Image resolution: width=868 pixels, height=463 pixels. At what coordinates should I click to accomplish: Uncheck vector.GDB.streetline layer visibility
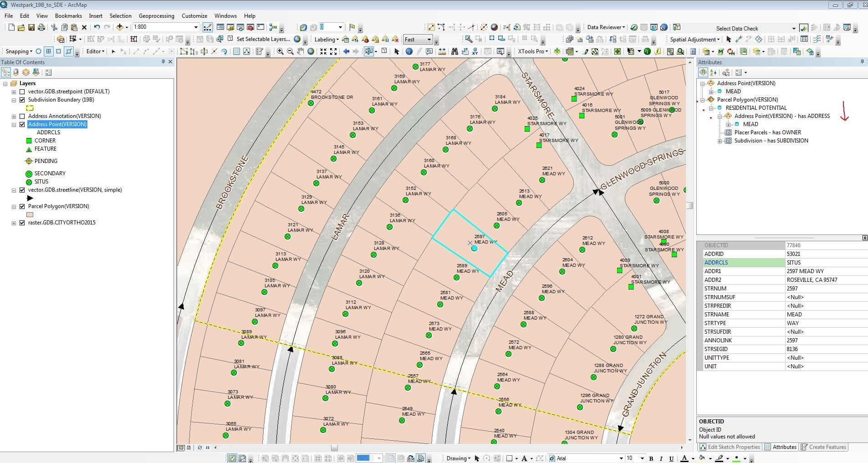tap(22, 190)
